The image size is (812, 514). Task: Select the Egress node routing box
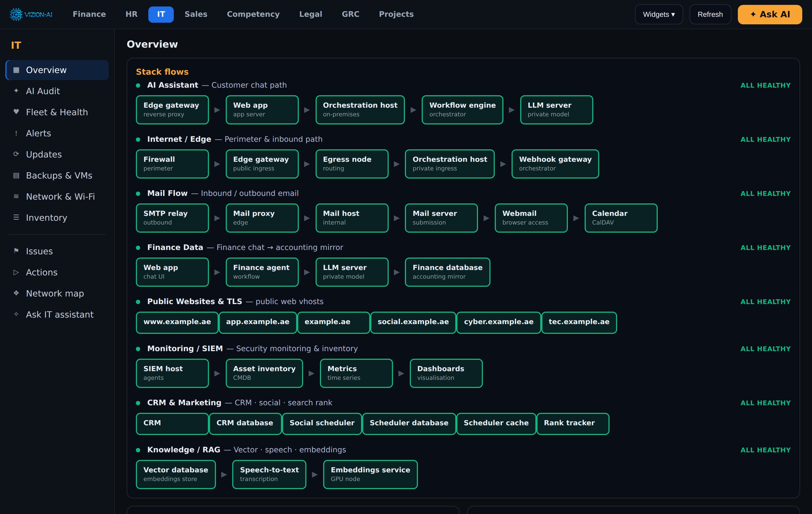coord(352,164)
